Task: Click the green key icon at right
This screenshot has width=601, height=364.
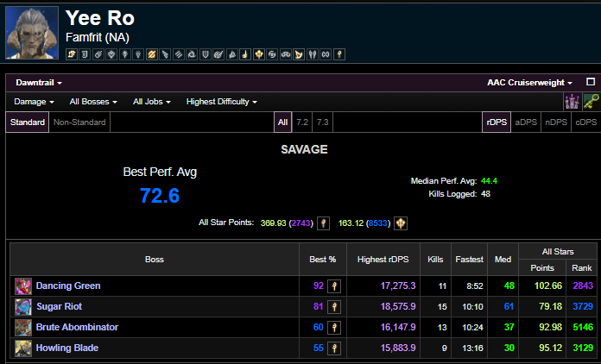Action: (x=591, y=102)
